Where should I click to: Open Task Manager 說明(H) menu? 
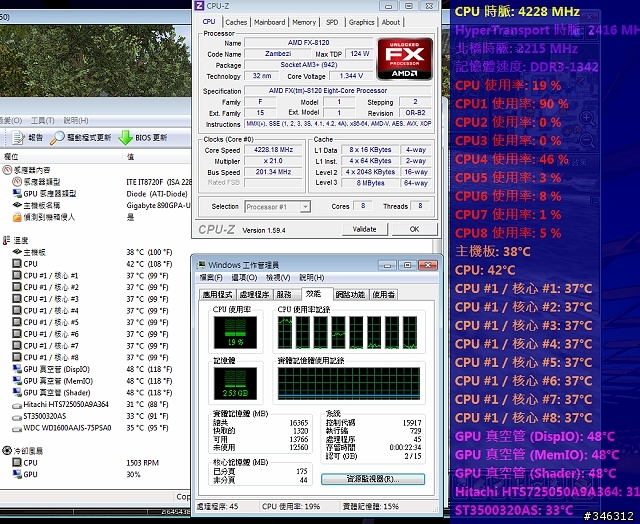click(312, 278)
